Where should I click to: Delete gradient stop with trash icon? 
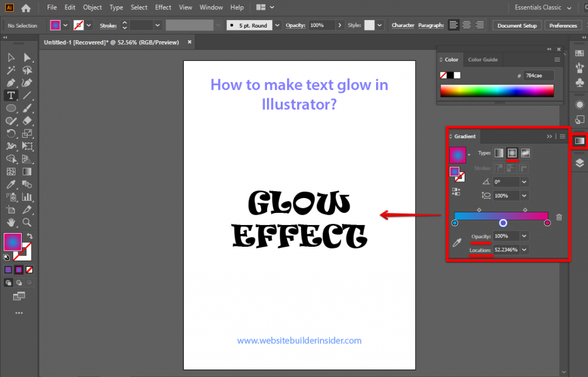[559, 217]
